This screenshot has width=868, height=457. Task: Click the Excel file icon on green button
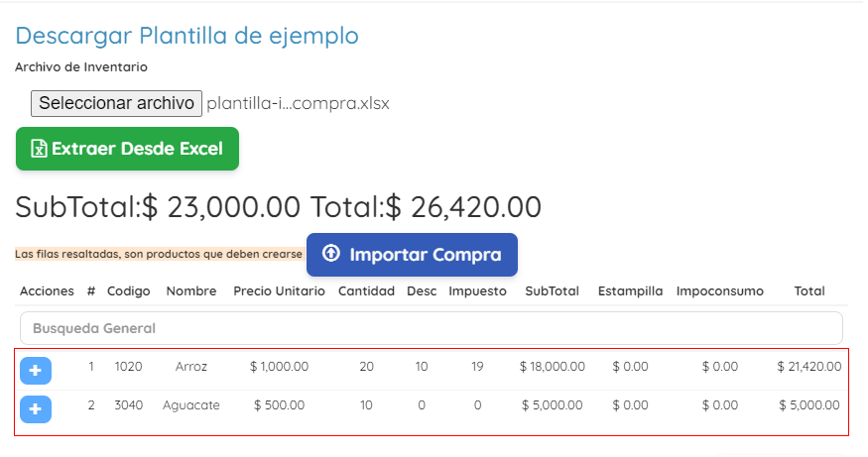tap(39, 149)
